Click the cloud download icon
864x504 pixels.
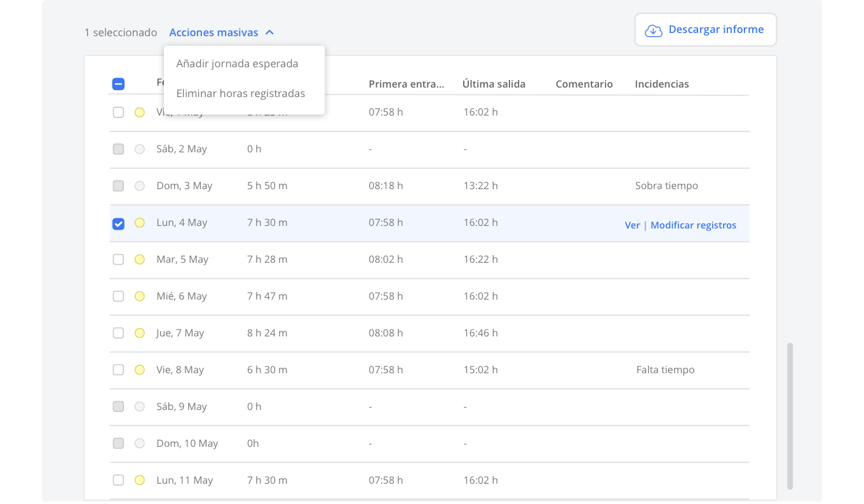pyautogui.click(x=654, y=30)
